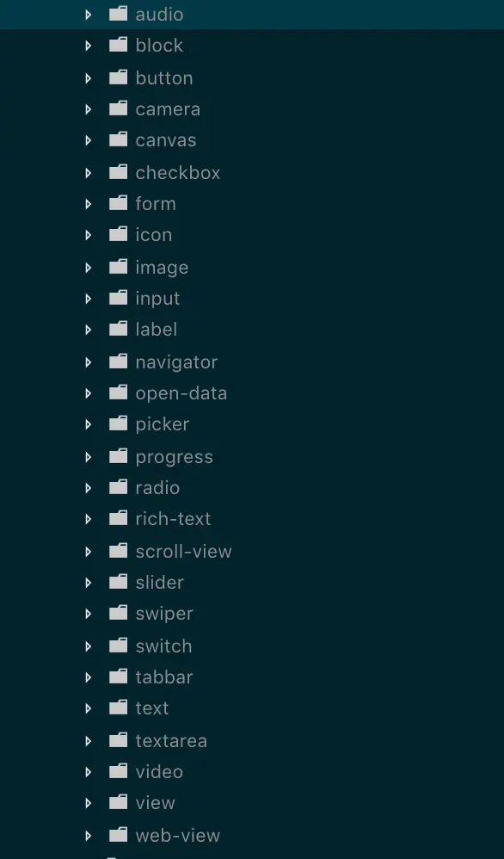Select the image folder label

click(162, 268)
